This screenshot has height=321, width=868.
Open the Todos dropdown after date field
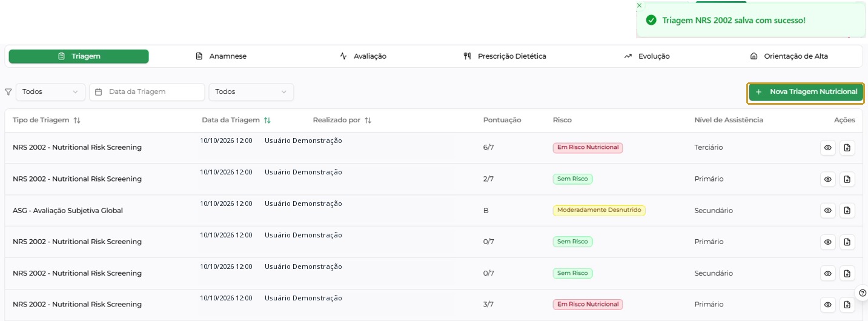click(251, 92)
